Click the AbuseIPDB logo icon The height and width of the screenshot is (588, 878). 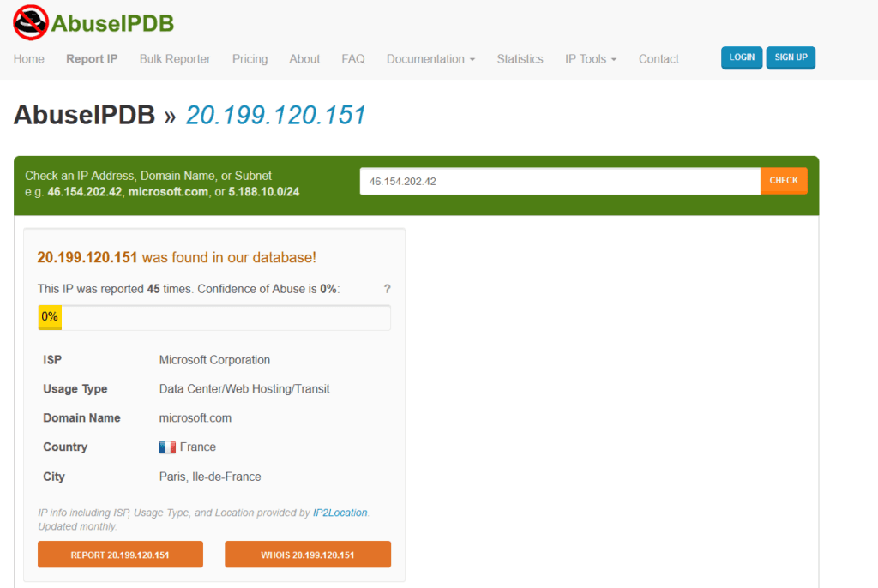click(x=31, y=22)
